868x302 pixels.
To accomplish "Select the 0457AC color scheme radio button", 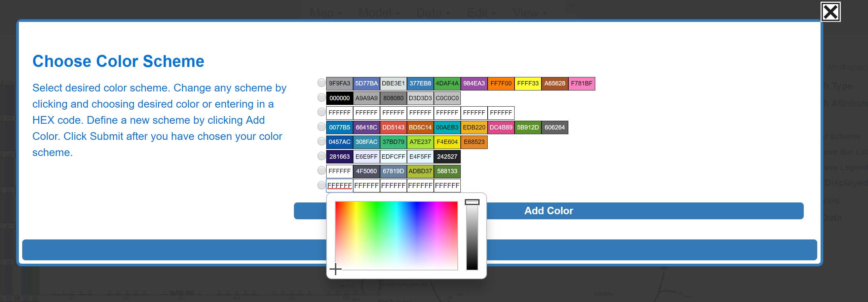I will (322, 142).
